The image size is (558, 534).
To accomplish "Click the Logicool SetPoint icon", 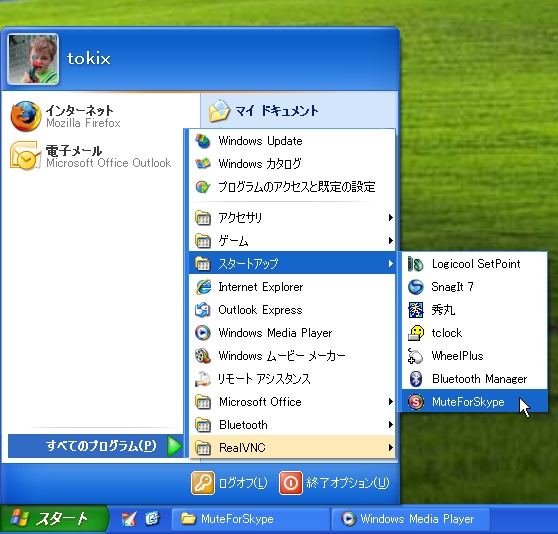I will click(416, 264).
